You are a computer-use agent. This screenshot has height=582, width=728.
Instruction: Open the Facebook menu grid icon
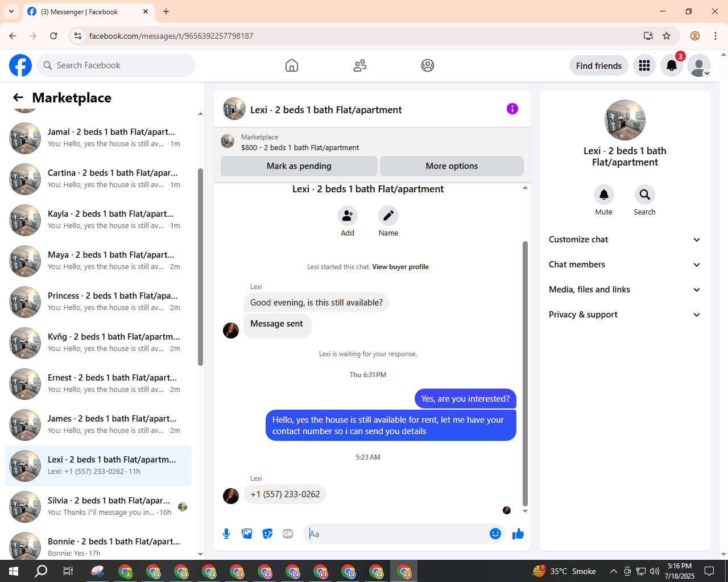coord(644,65)
